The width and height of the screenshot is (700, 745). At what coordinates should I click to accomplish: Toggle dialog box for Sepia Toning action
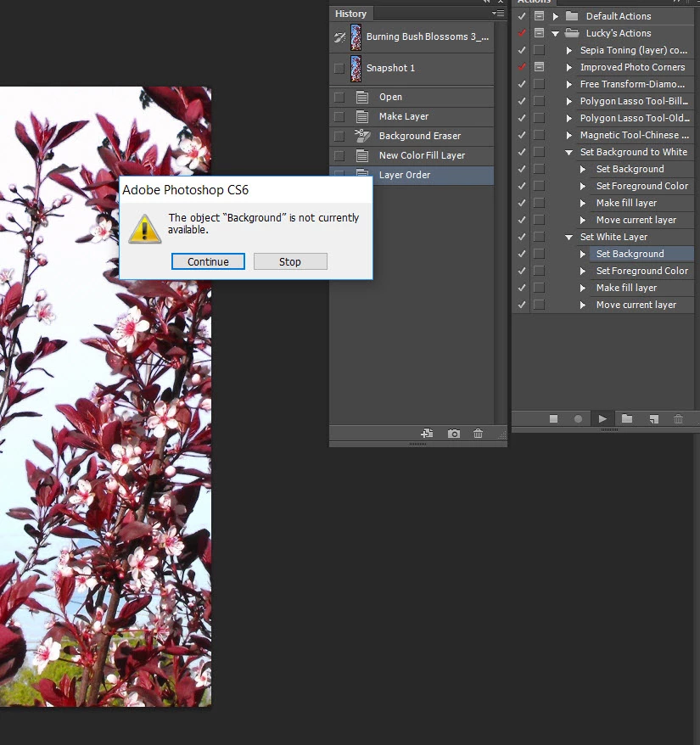pyautogui.click(x=539, y=50)
